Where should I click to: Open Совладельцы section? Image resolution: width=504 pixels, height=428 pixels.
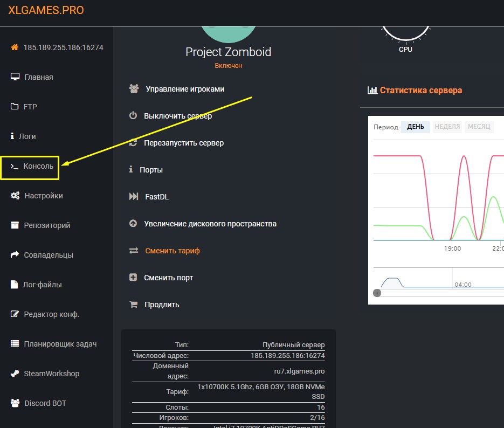(x=49, y=255)
